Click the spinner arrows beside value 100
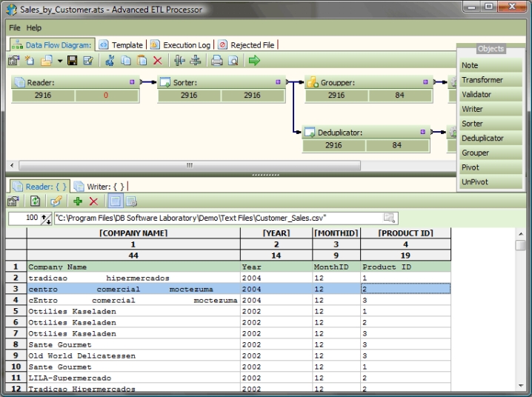 (47, 218)
